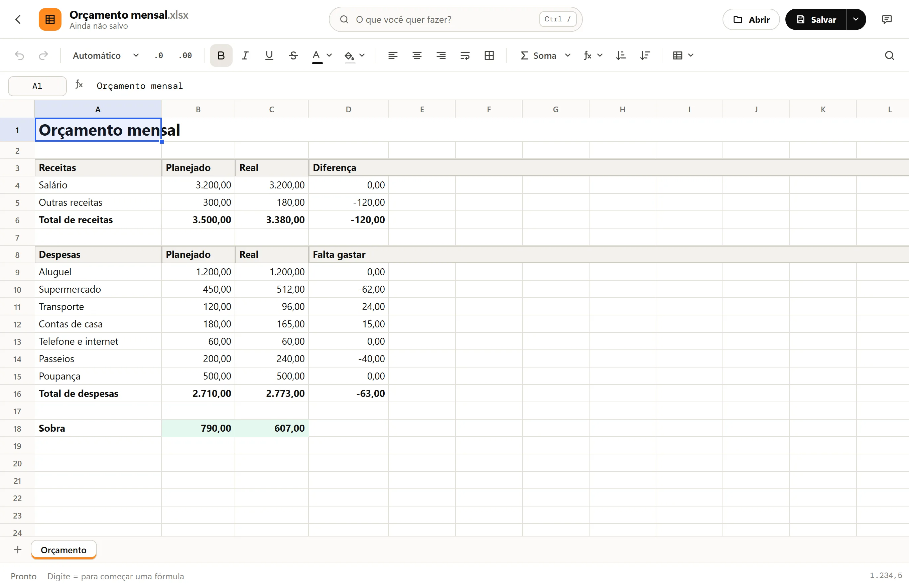The width and height of the screenshot is (909, 588).
Task: Click the search magnifier in the toolbar
Action: click(890, 56)
